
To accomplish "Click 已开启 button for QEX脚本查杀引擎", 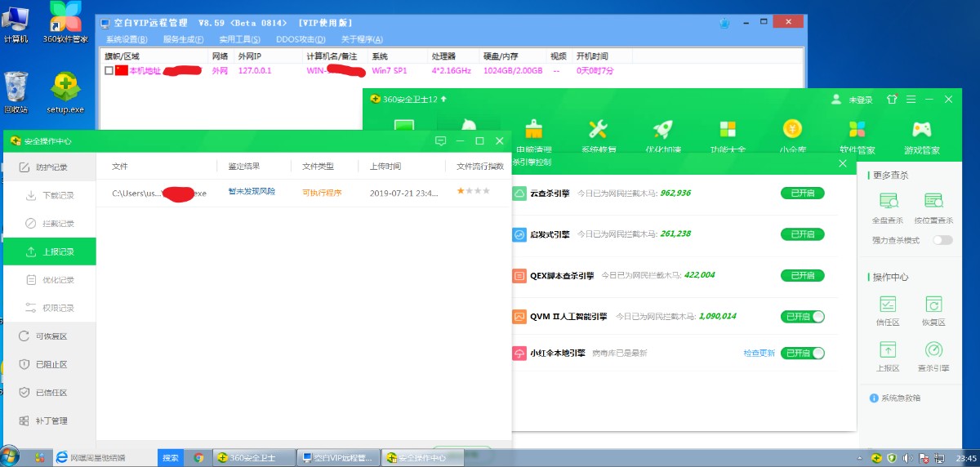I will coord(802,276).
